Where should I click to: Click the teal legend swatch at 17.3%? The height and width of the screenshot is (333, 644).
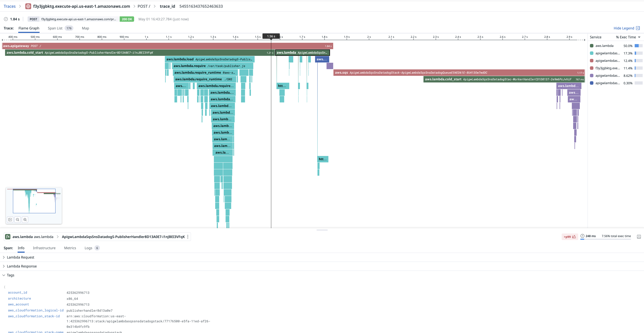pos(592,53)
